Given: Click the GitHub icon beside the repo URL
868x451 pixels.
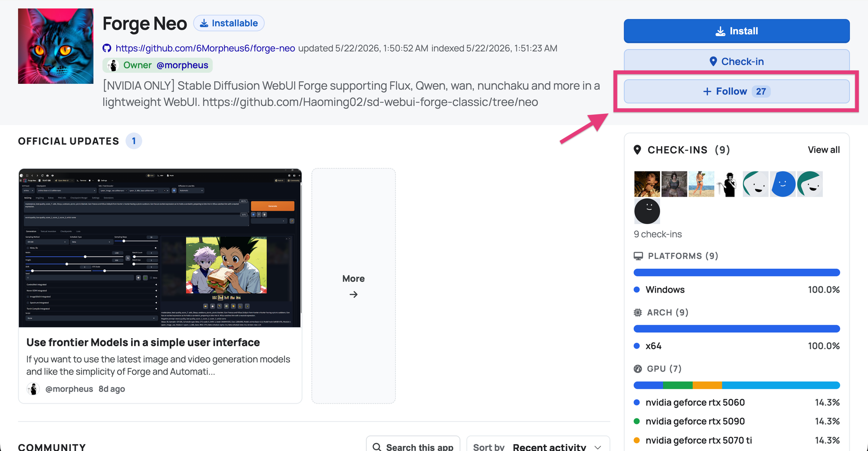Looking at the screenshot, I should [x=107, y=48].
